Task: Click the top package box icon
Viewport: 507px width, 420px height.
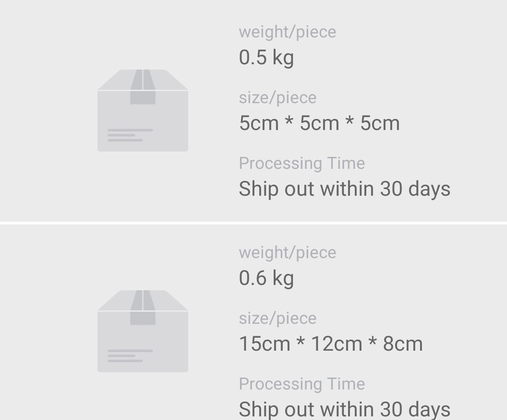Action: [x=143, y=110]
